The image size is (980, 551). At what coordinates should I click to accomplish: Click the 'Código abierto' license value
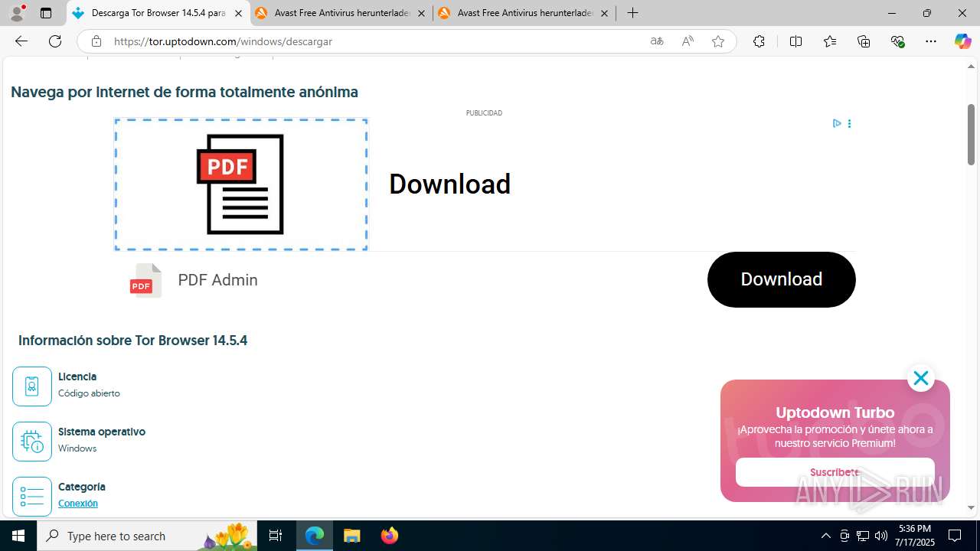click(89, 393)
